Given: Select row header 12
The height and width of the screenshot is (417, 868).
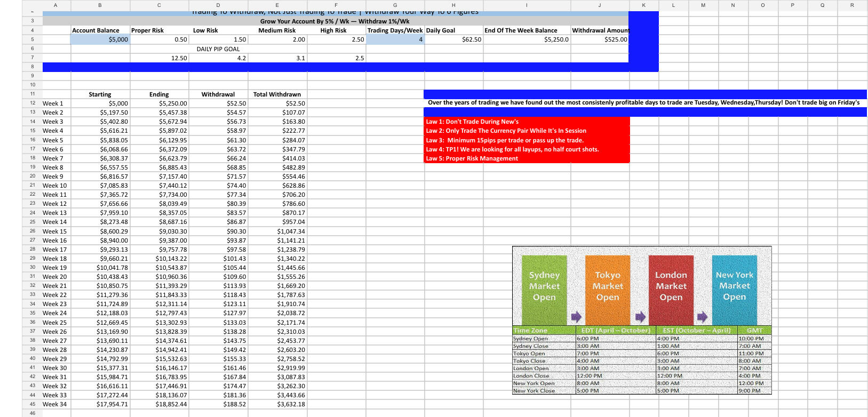Looking at the screenshot, I should pyautogui.click(x=32, y=103).
